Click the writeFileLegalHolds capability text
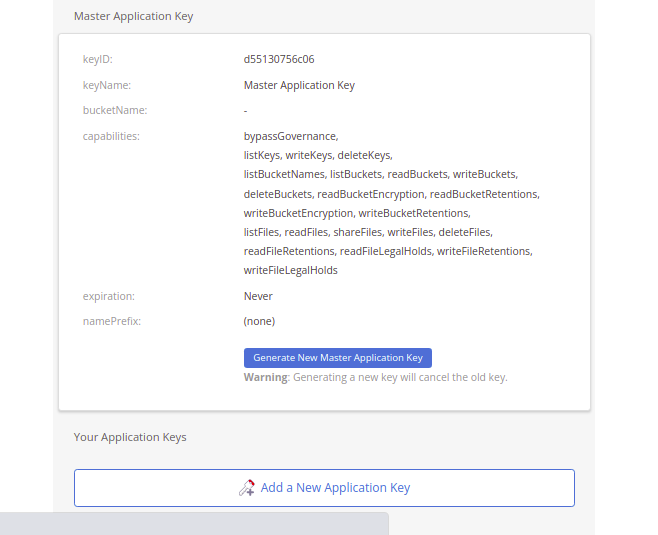This screenshot has height=535, width=658. coord(290,270)
